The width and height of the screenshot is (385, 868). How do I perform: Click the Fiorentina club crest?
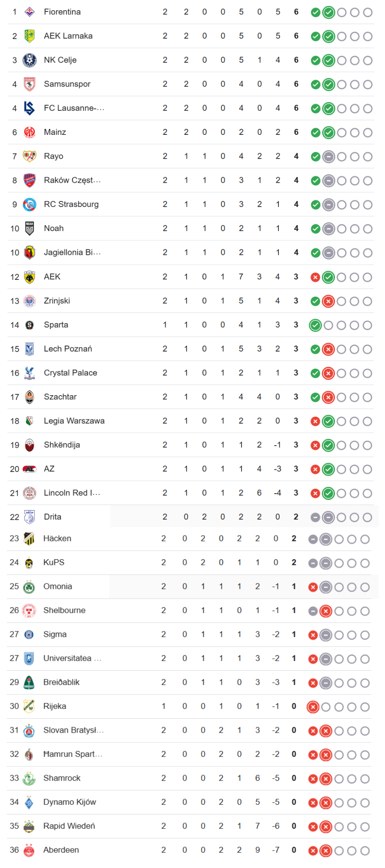point(29,12)
